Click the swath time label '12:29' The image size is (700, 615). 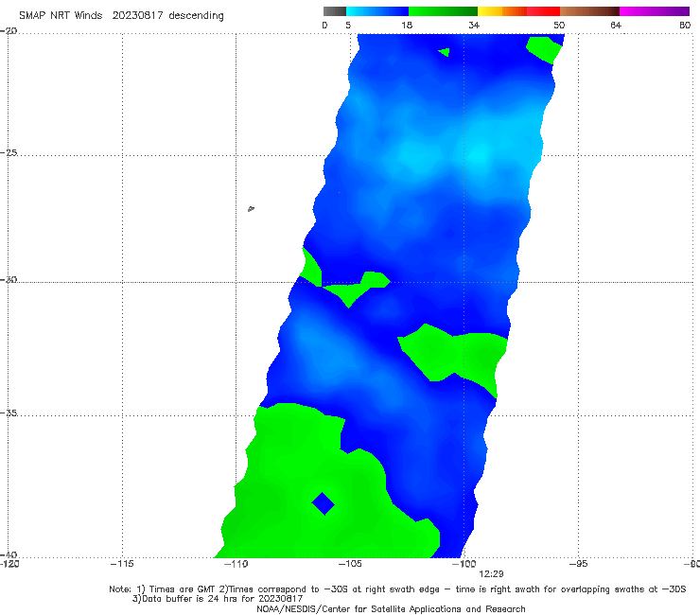click(x=492, y=574)
